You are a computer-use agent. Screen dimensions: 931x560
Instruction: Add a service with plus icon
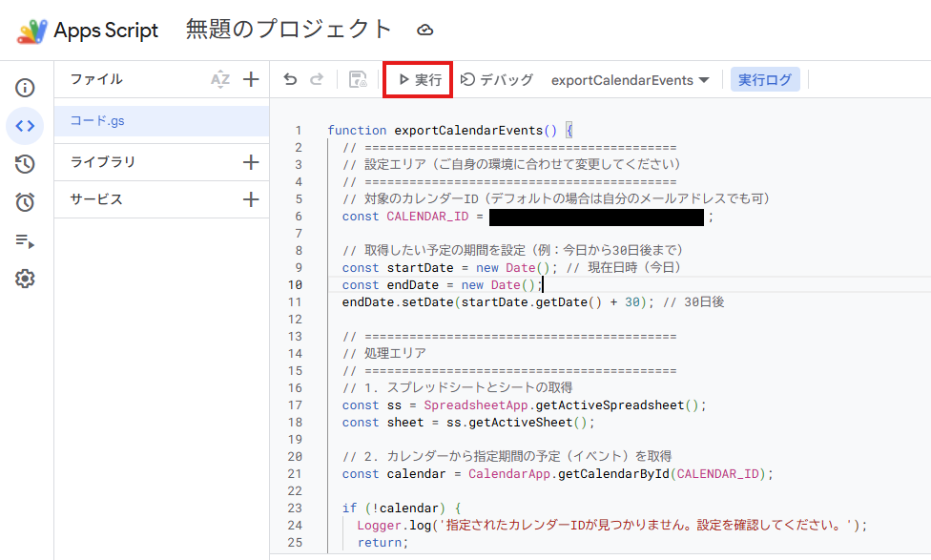click(251, 199)
